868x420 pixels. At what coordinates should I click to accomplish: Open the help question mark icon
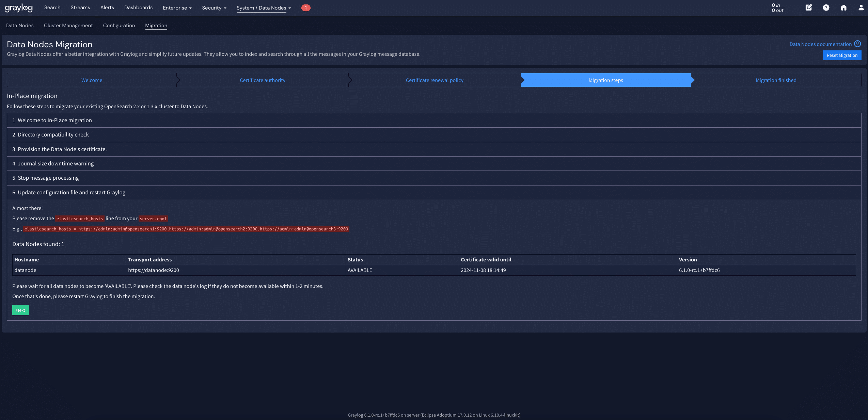click(826, 7)
